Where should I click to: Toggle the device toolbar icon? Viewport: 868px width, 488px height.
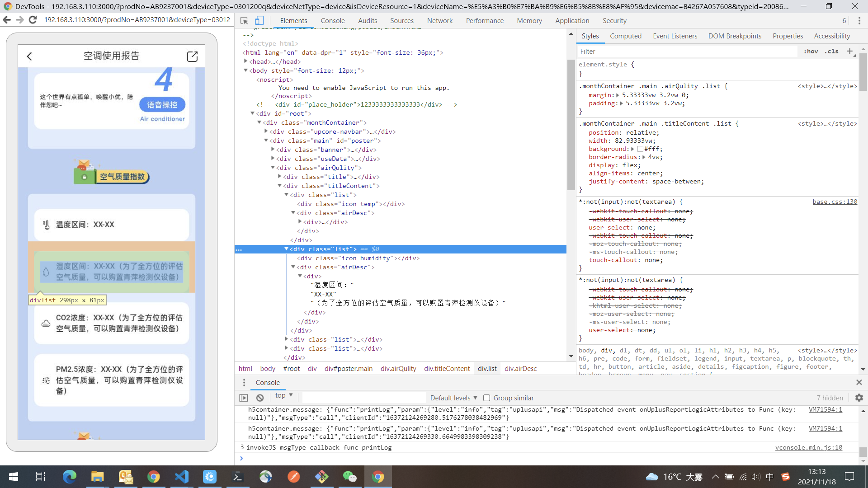[x=259, y=21]
